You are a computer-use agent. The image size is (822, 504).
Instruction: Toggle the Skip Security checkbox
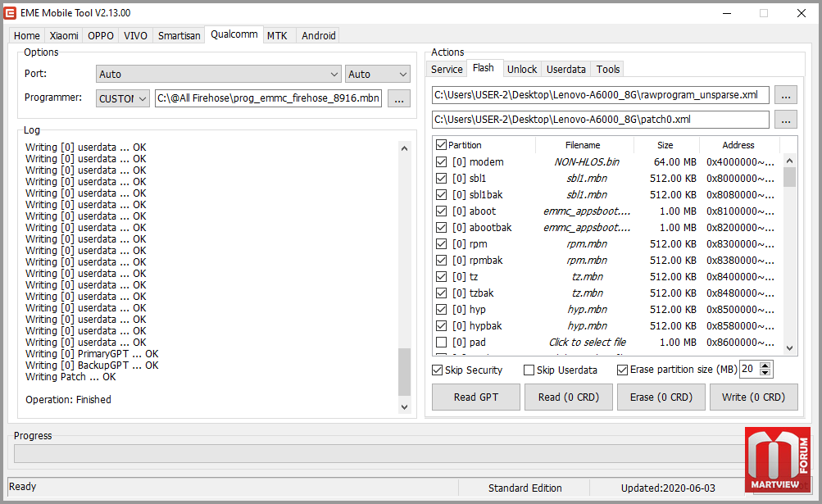click(437, 370)
